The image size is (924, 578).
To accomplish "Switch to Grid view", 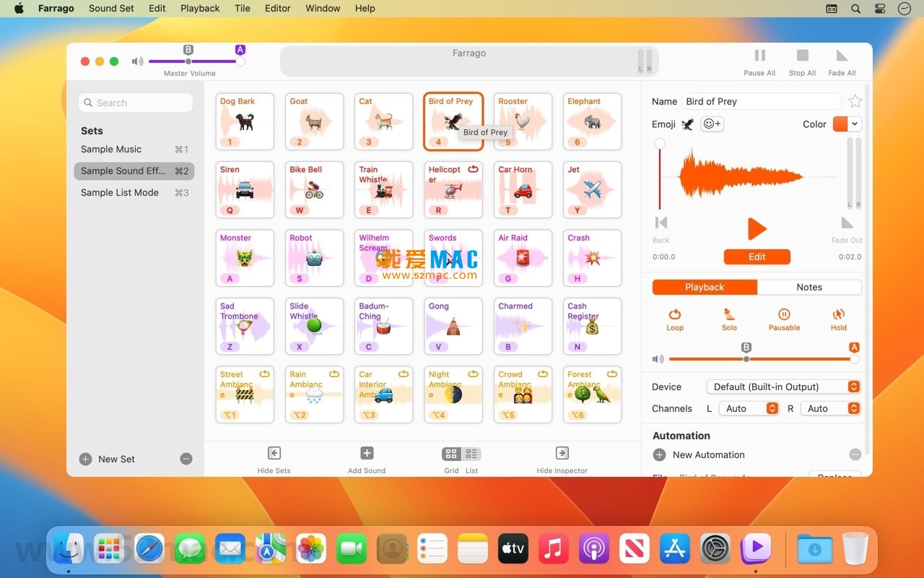I will [x=451, y=454].
